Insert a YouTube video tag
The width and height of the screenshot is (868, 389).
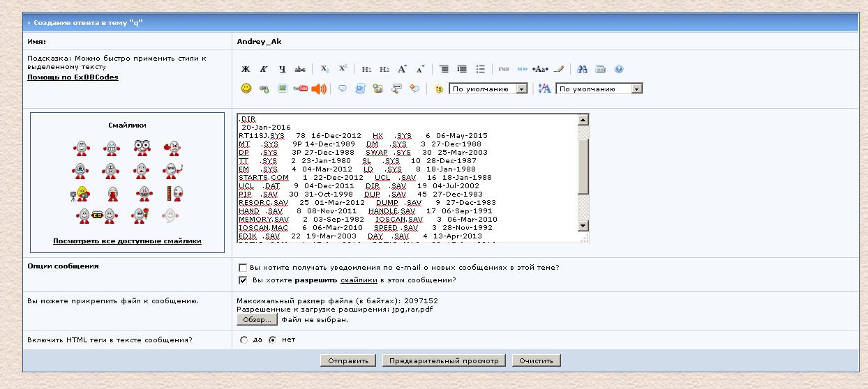pyautogui.click(x=300, y=89)
